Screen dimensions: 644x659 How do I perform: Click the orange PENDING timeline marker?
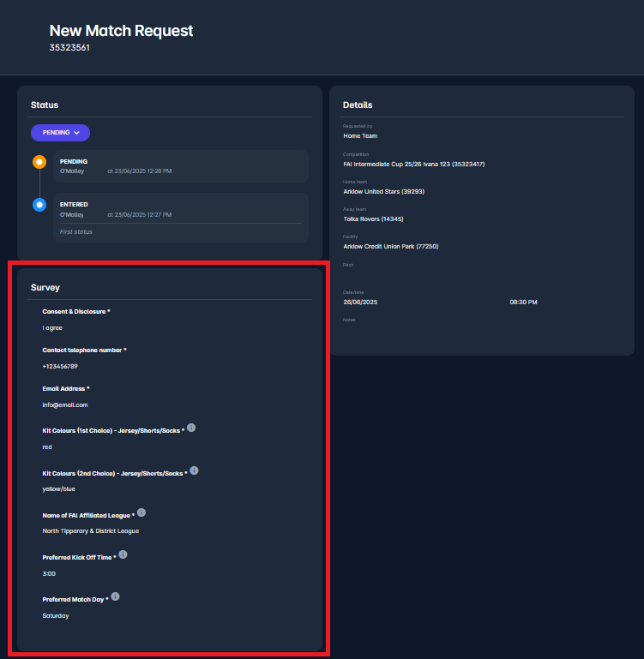[x=39, y=162]
